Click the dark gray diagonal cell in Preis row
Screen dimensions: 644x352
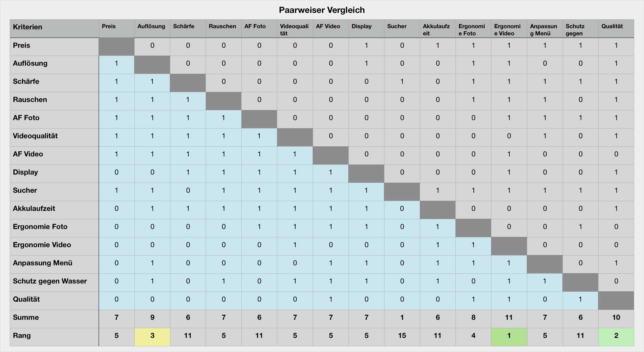click(117, 46)
